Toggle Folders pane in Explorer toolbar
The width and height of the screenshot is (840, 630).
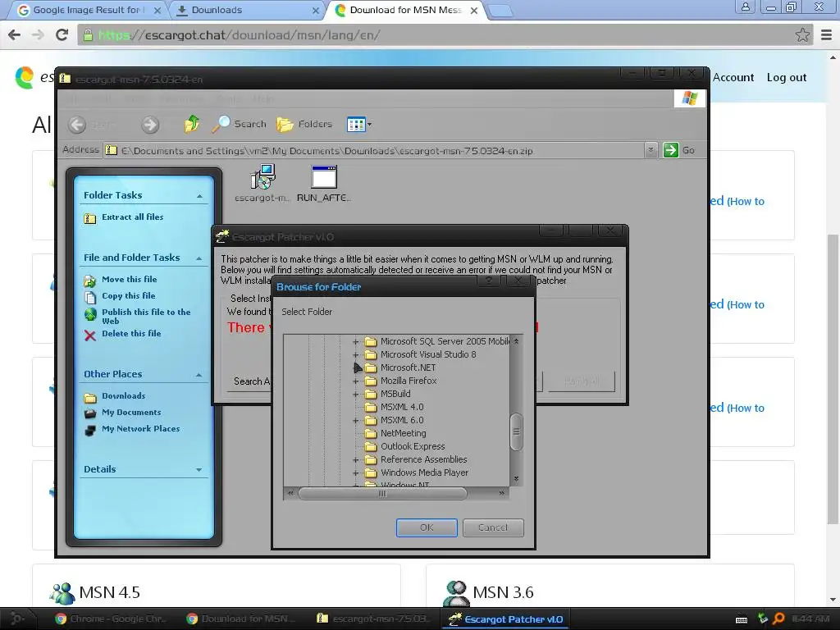click(304, 125)
